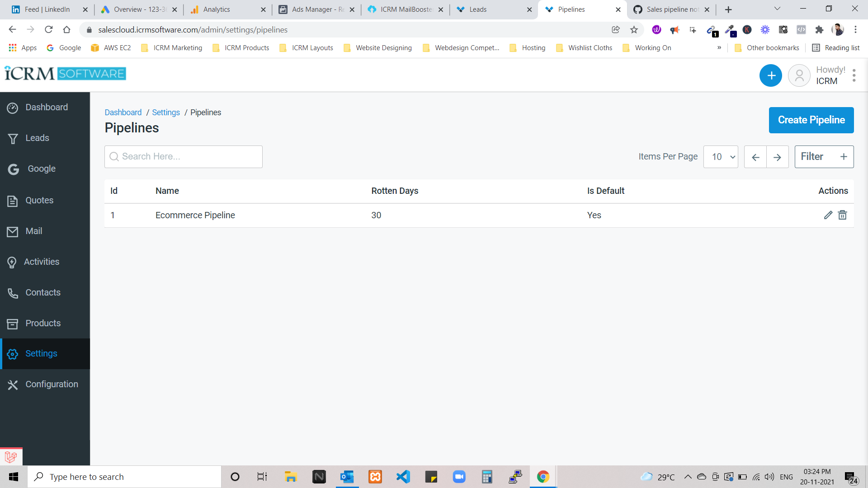
Task: Open the quick-add plus button in header
Action: pyautogui.click(x=770, y=75)
